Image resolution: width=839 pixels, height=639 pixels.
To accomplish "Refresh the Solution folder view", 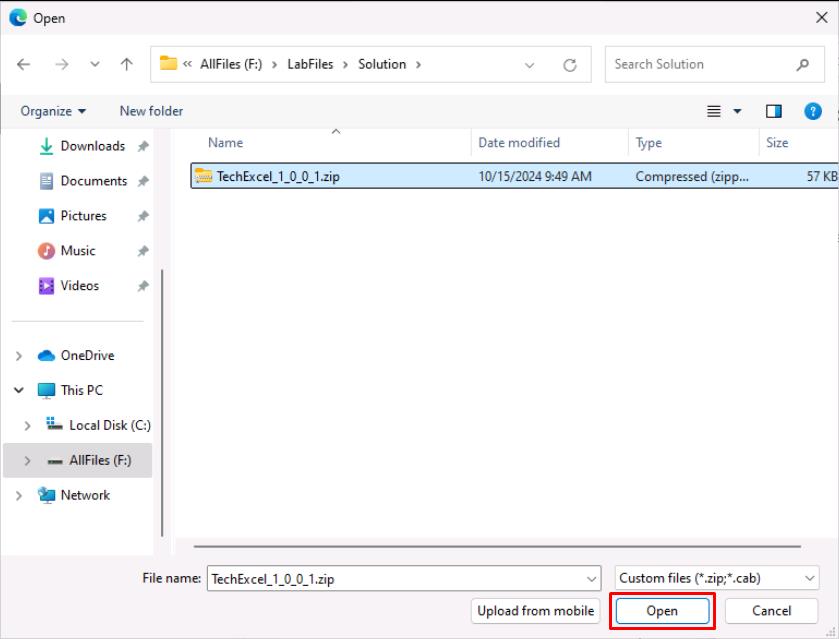I will click(x=570, y=65).
